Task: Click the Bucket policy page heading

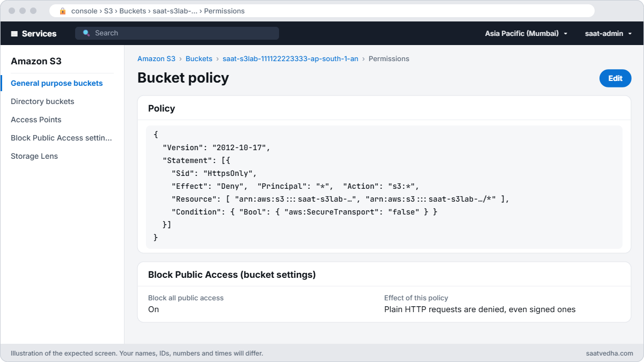Action: (x=183, y=78)
